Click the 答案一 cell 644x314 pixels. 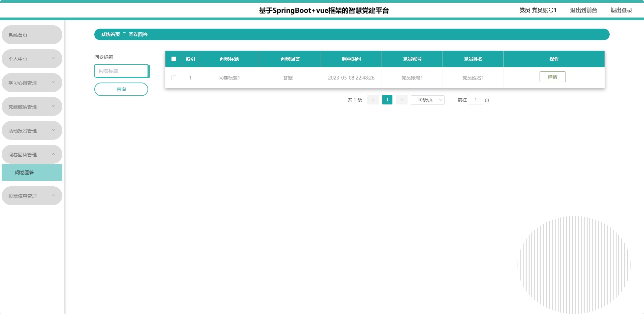pos(290,78)
